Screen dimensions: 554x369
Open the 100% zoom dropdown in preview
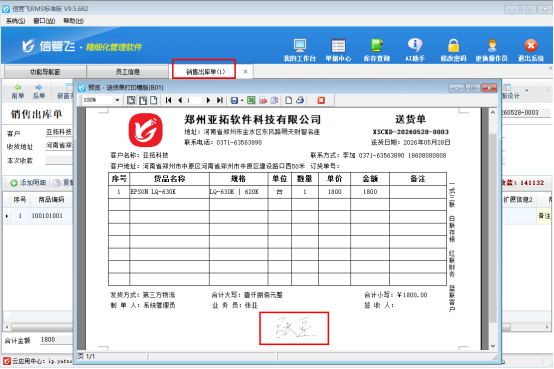[117, 100]
